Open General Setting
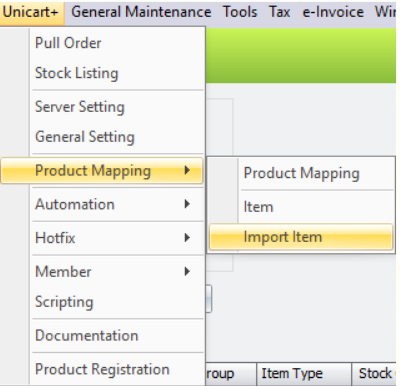400x386 pixels. click(x=102, y=137)
